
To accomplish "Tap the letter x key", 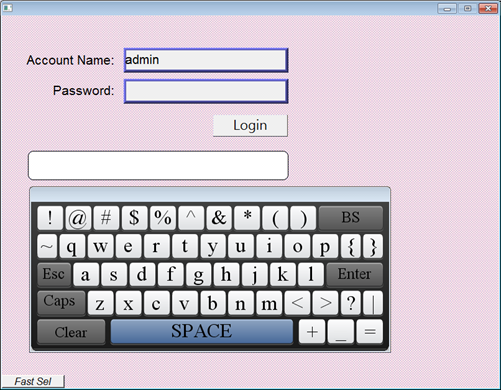I will pyautogui.click(x=129, y=303).
